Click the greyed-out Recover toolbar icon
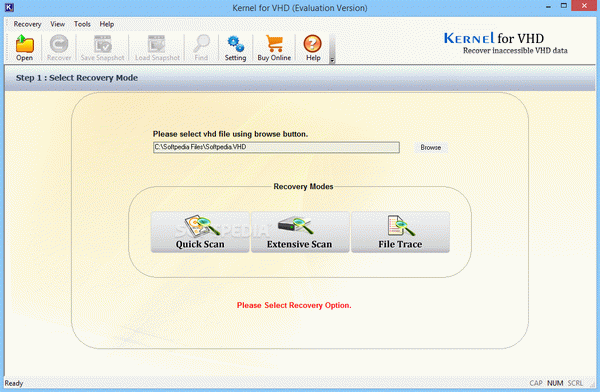The height and width of the screenshot is (392, 600). (59, 48)
